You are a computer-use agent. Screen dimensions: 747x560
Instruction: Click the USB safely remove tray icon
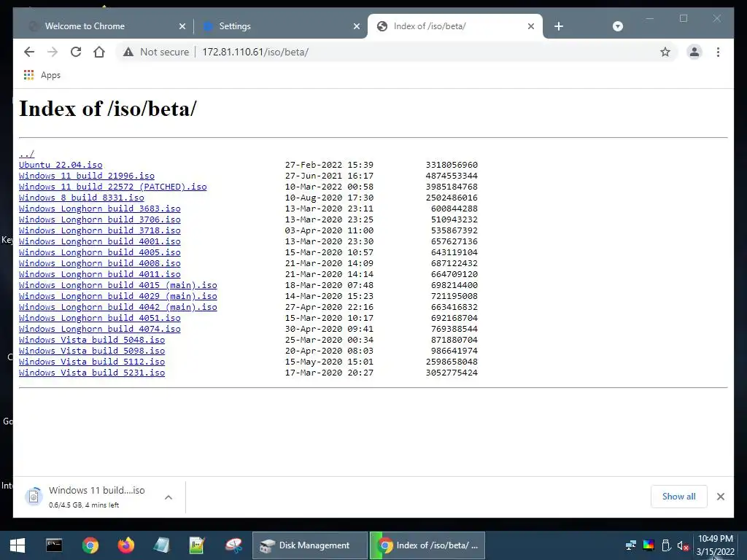667,545
